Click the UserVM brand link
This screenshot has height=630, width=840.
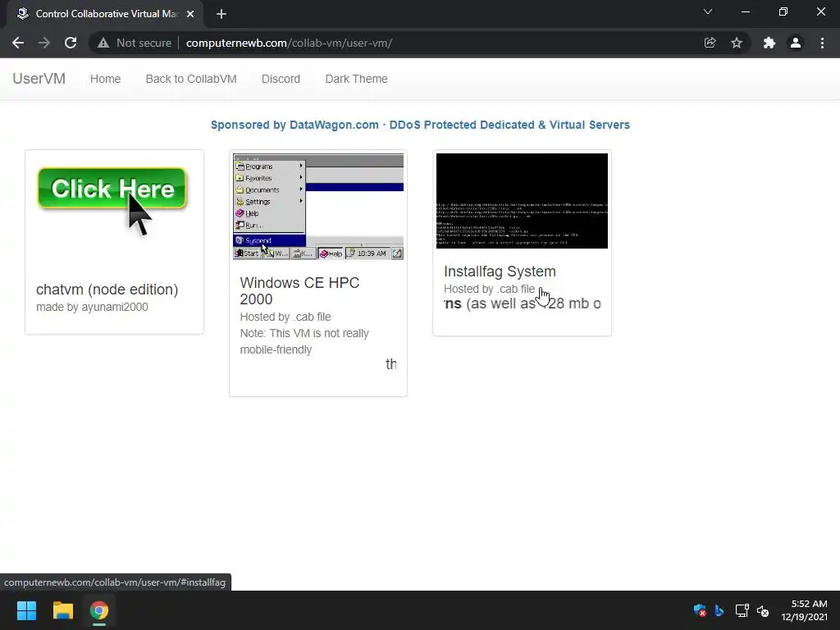39,79
